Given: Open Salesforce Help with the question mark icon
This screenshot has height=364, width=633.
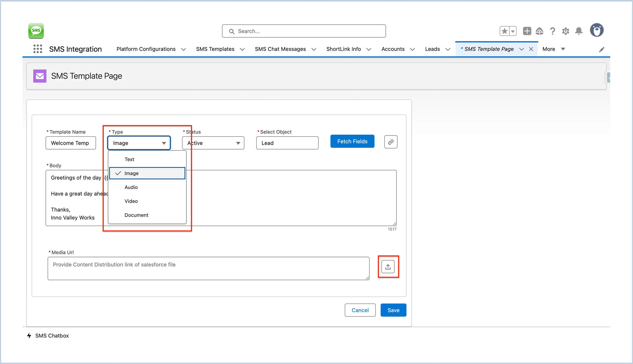Looking at the screenshot, I should coord(553,31).
